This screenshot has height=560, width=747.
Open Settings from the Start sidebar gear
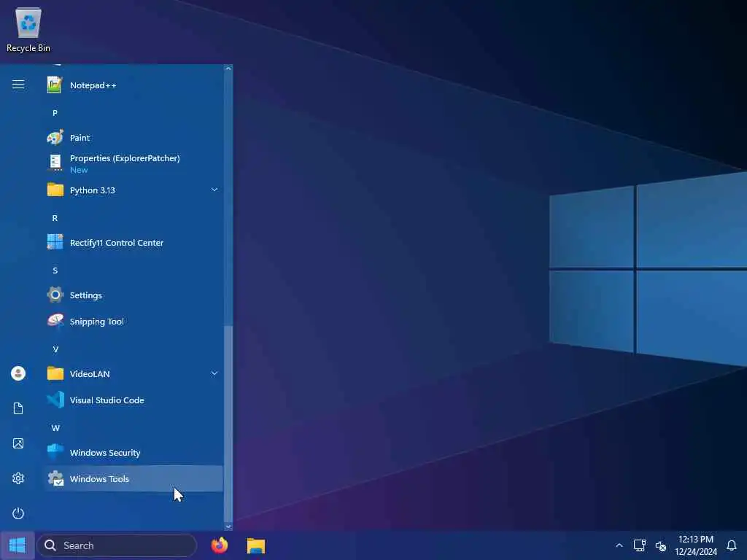(18, 478)
